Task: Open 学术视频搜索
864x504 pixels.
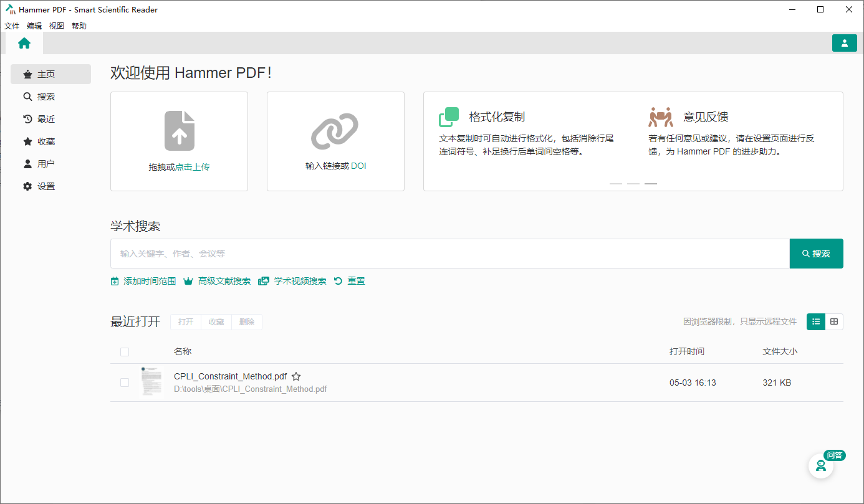Action: (x=292, y=281)
